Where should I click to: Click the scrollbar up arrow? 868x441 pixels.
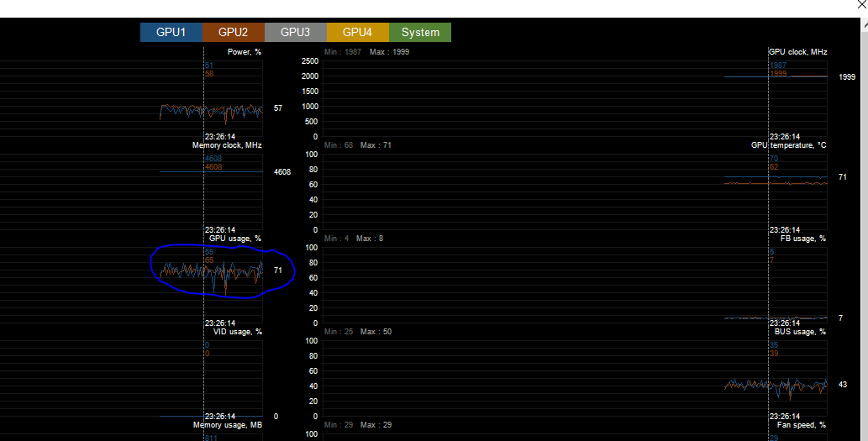(865, 25)
